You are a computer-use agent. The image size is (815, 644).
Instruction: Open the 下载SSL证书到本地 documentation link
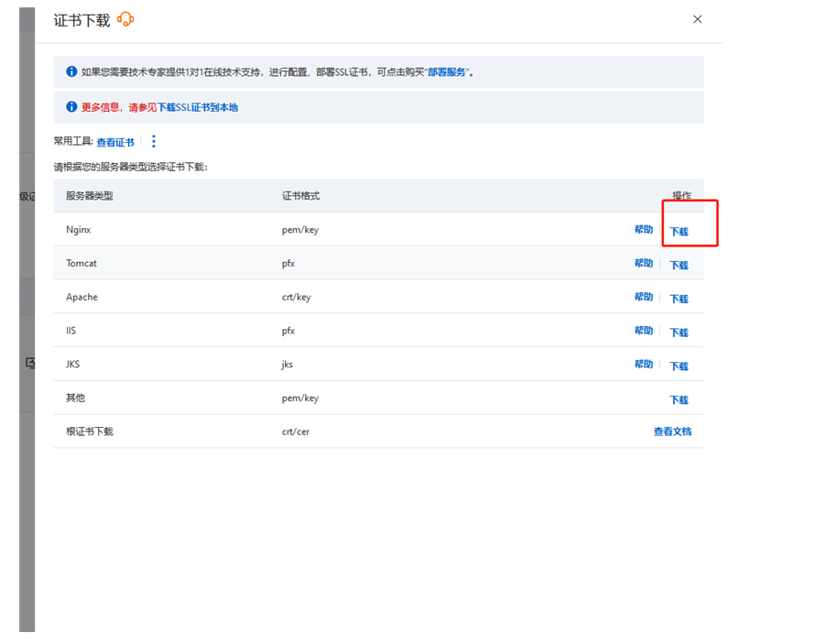click(x=198, y=107)
